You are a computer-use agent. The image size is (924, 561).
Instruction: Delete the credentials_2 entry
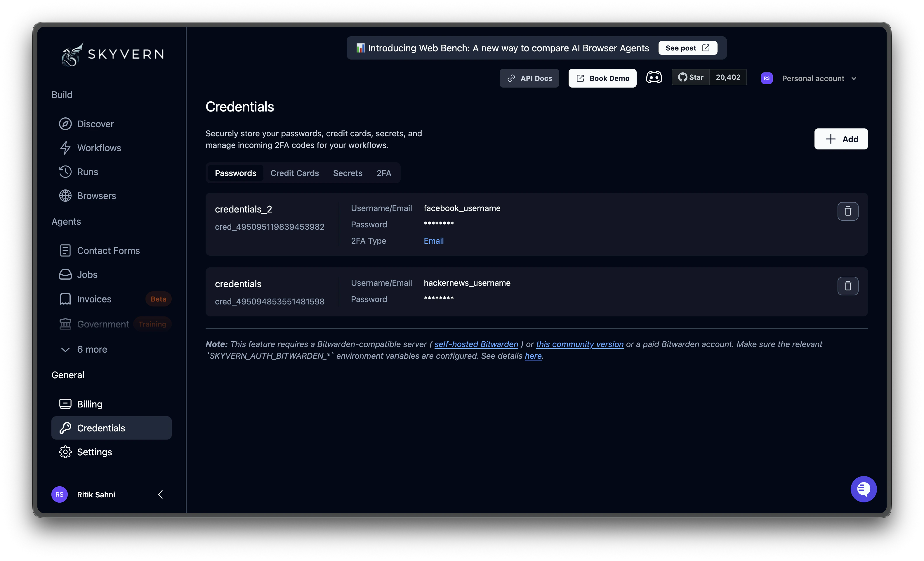click(x=848, y=211)
